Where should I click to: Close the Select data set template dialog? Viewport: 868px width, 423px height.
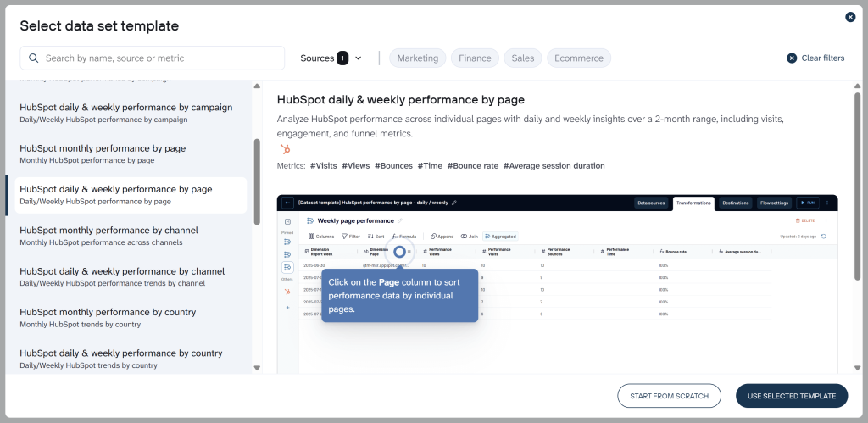click(x=850, y=17)
